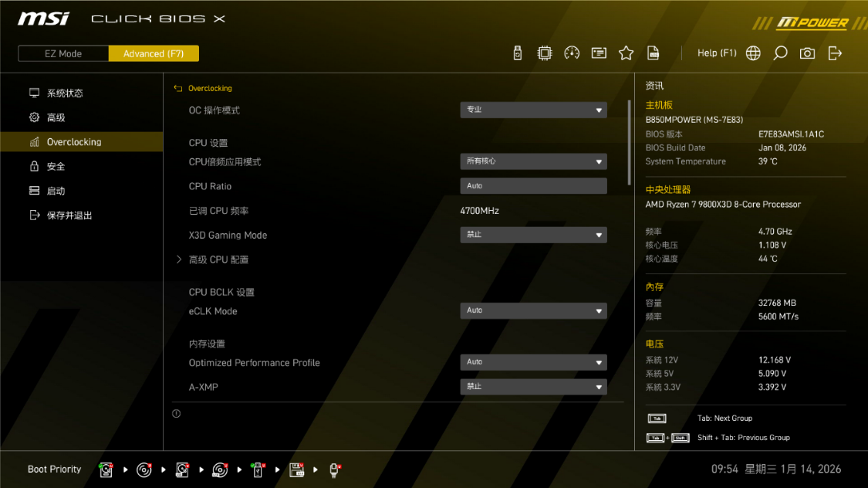Open the Optimized Performance Profile dropdown
This screenshot has height=488, width=868.
click(533, 362)
